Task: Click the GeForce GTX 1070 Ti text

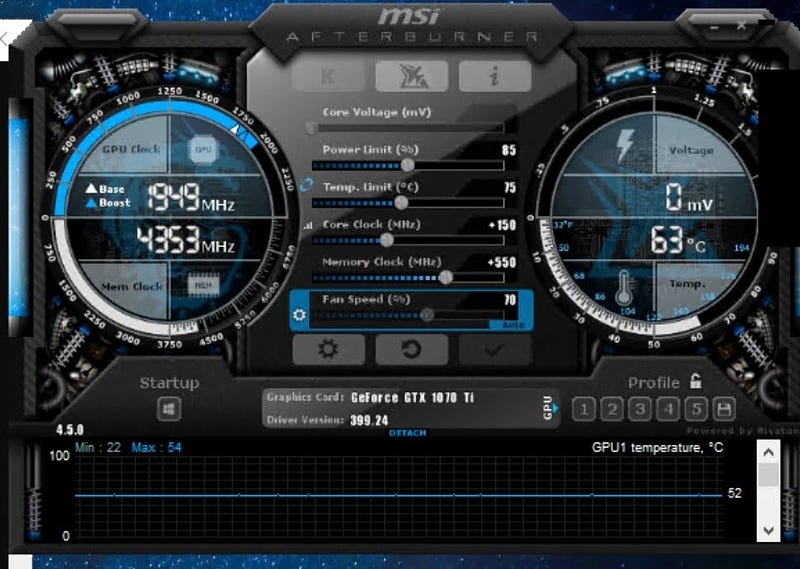Action: tap(412, 398)
